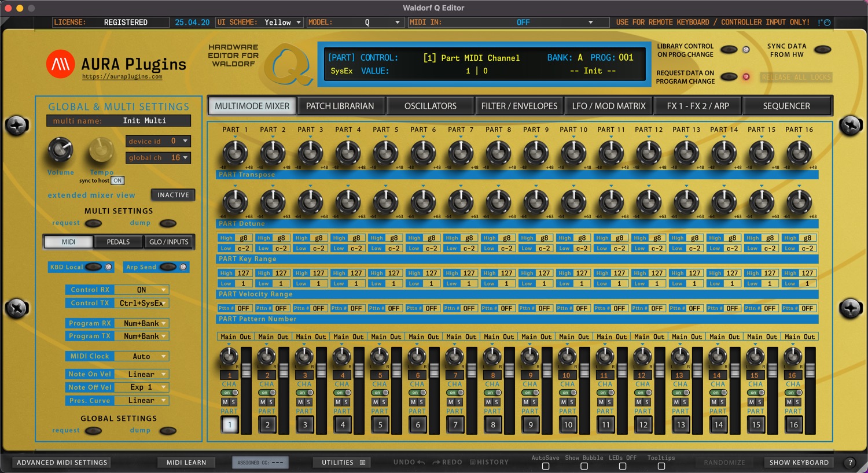Open the auraplugins.com link
The width and height of the screenshot is (868, 473).
click(x=122, y=76)
